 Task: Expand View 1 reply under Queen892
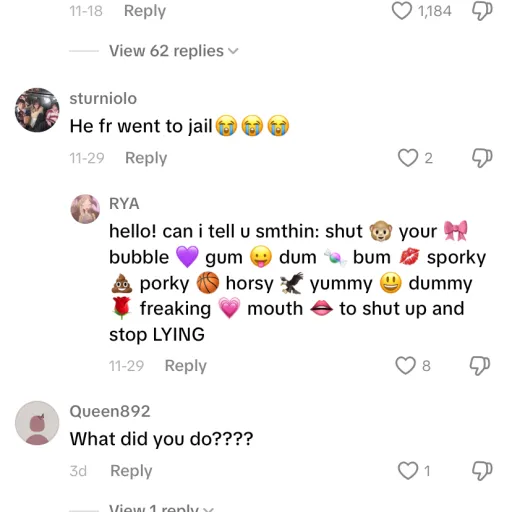pos(161,508)
